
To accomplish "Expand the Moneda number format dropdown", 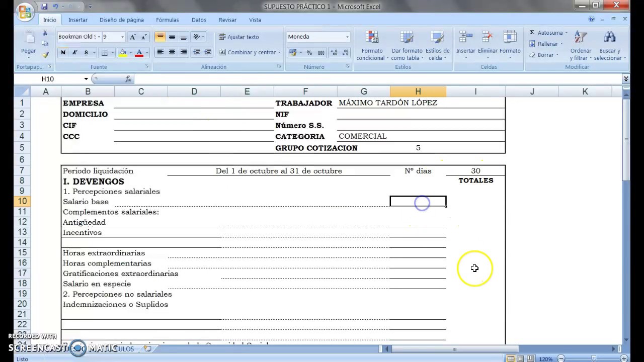I will [347, 37].
